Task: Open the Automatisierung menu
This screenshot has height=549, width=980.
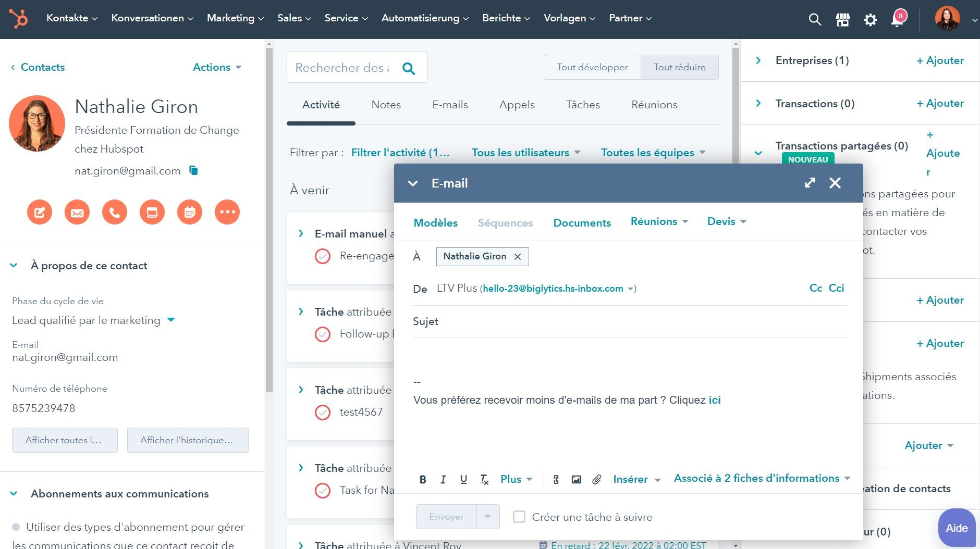Action: coord(424,18)
